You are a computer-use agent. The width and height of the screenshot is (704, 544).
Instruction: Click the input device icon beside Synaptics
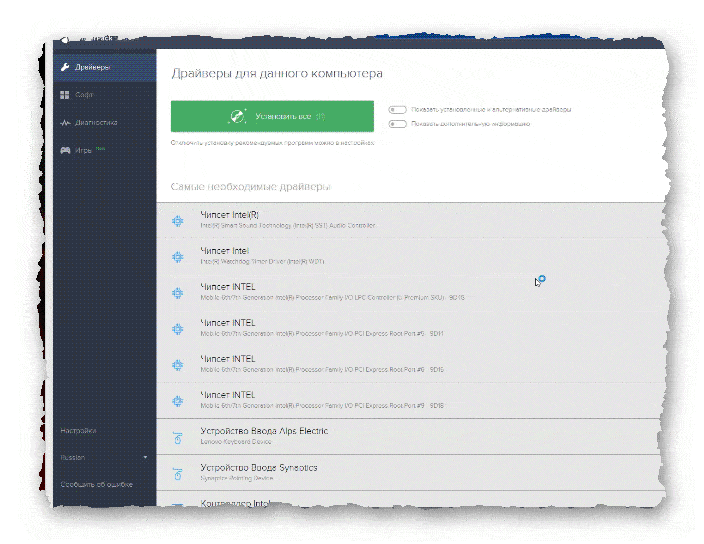pyautogui.click(x=178, y=474)
